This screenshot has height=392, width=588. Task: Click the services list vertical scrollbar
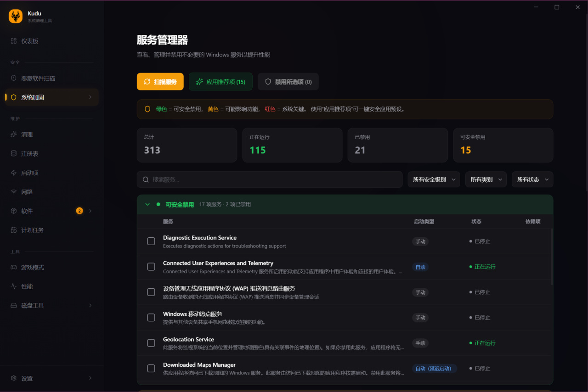click(x=552, y=257)
